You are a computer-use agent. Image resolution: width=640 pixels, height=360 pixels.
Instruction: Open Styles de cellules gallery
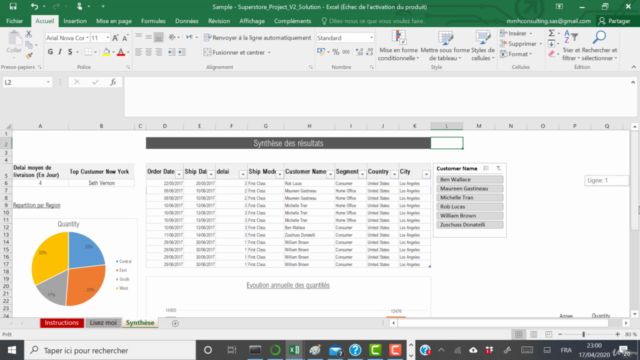tap(483, 46)
